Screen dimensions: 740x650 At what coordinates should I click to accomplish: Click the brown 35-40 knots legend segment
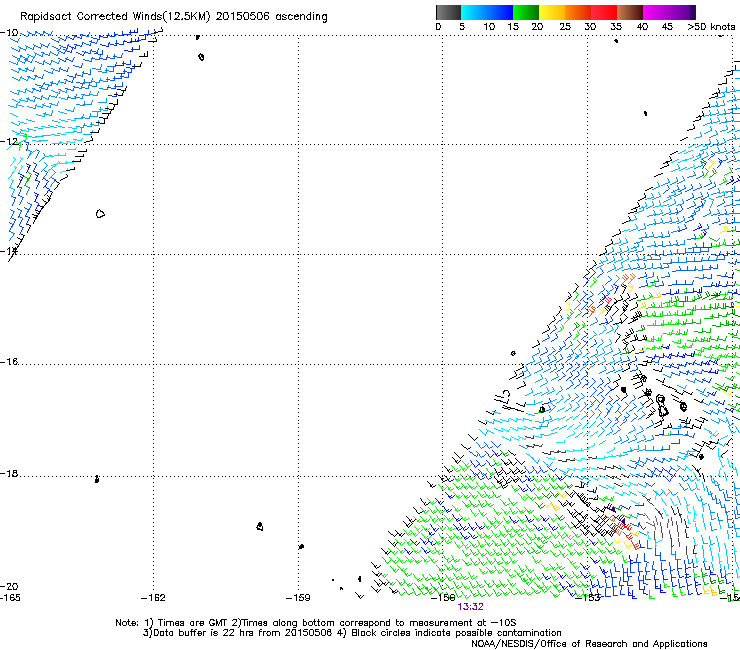[630, 12]
